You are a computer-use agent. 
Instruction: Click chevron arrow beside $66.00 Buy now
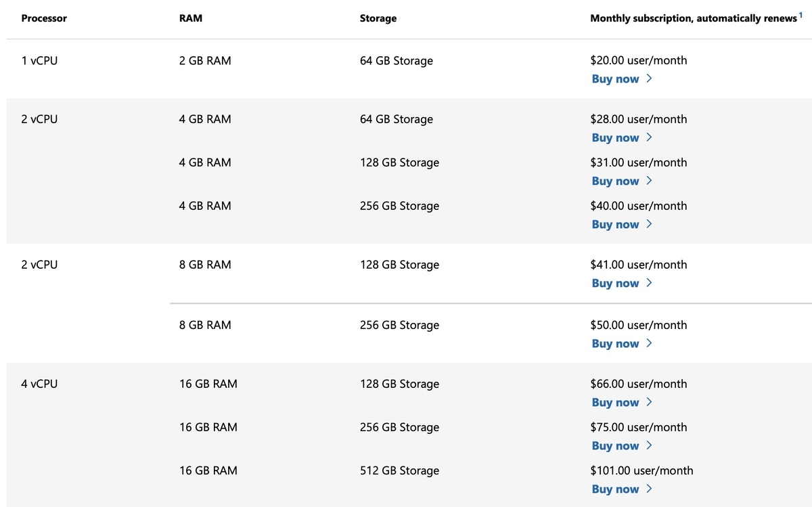650,402
